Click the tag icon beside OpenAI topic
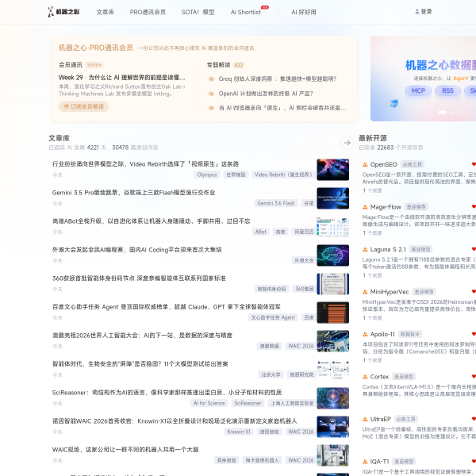The width and height of the screenshot is (476, 476). coord(211,94)
